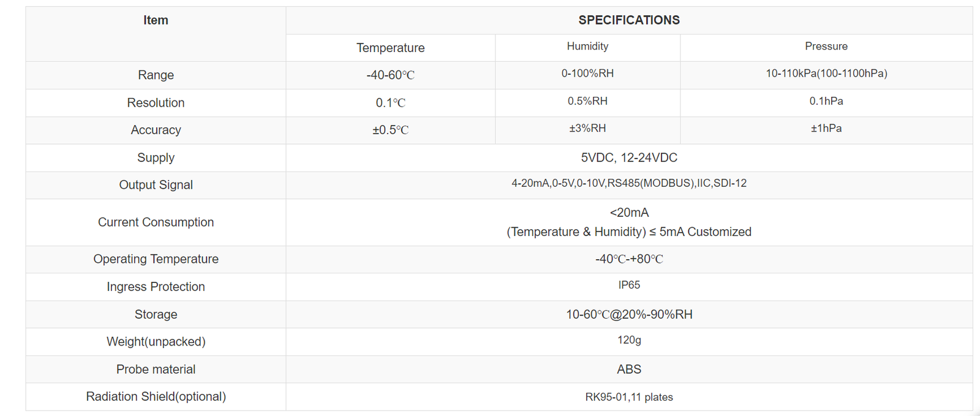Select the 5VDC, 12-24VDC supply value
This screenshot has width=980, height=416.
[628, 157]
